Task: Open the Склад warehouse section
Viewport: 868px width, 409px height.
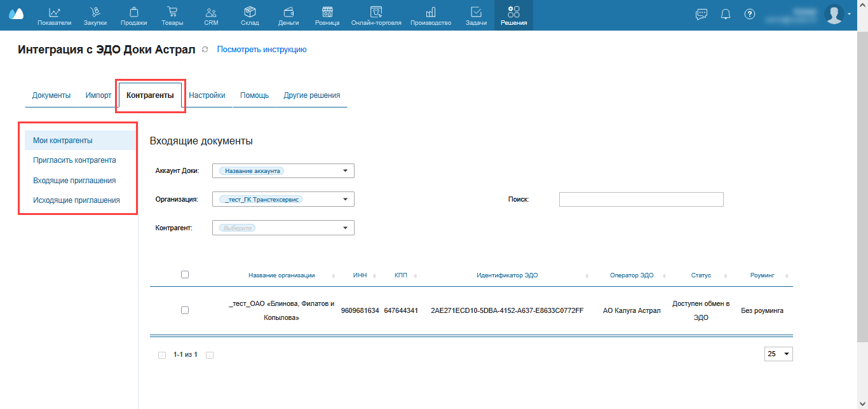Action: tap(250, 15)
